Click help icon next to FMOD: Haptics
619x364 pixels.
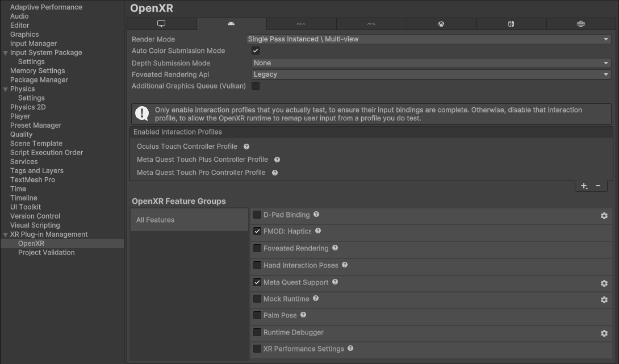coord(318,231)
